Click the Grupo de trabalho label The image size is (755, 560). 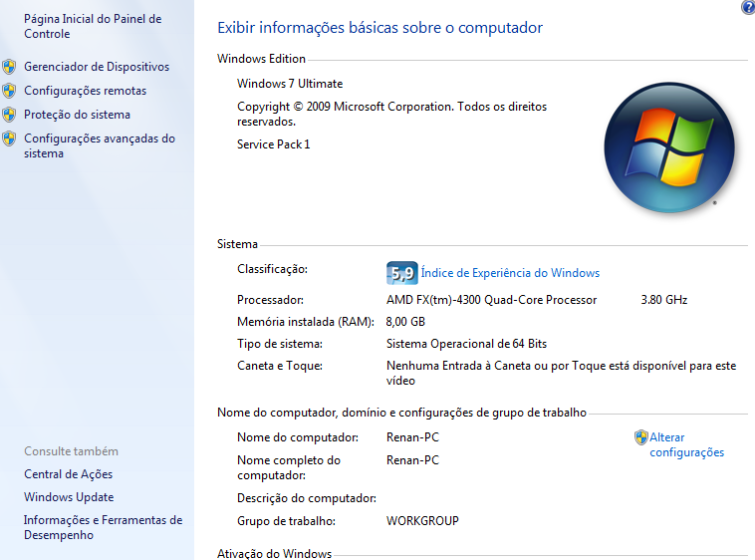[x=286, y=521]
